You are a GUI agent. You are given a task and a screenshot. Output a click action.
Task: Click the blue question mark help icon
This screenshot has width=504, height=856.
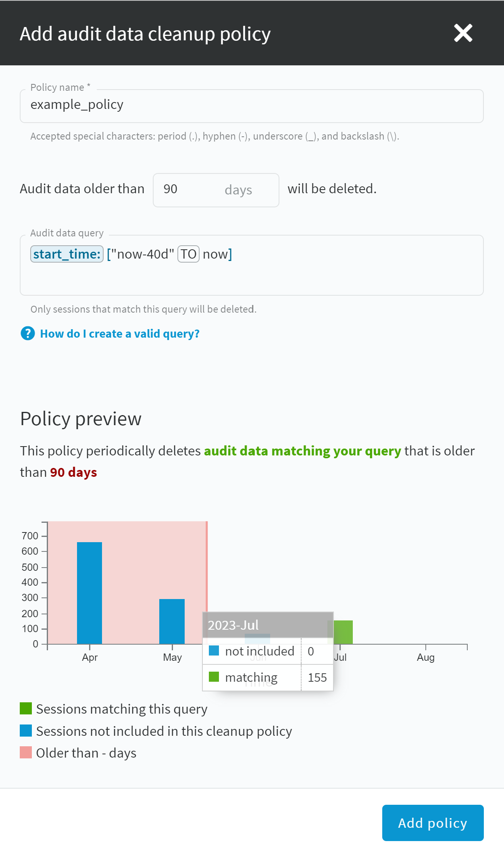pos(28,334)
